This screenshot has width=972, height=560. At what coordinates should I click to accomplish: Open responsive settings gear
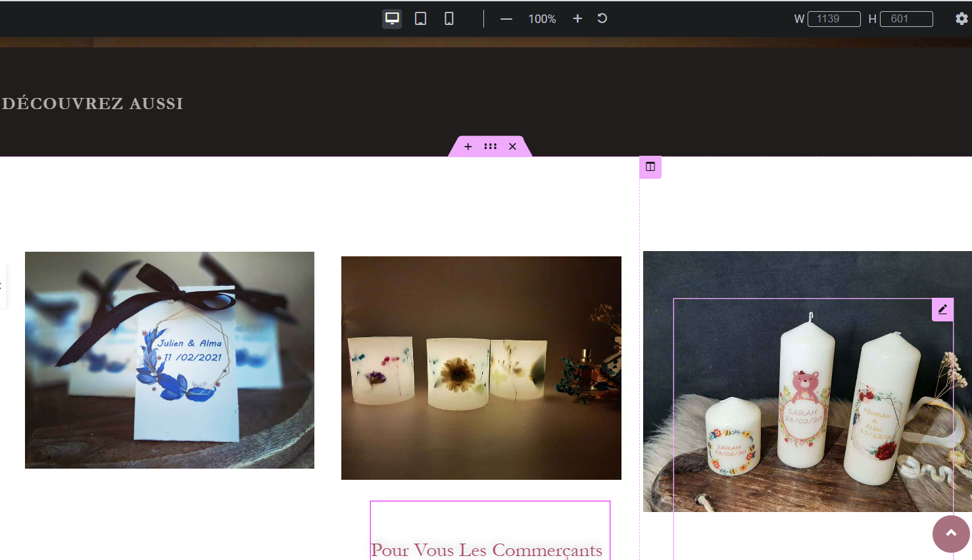click(961, 18)
